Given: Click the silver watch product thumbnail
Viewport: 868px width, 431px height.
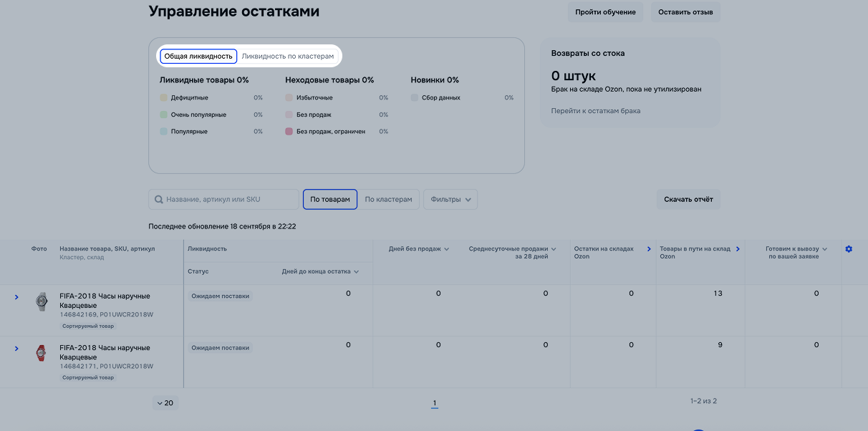Looking at the screenshot, I should click(41, 301).
